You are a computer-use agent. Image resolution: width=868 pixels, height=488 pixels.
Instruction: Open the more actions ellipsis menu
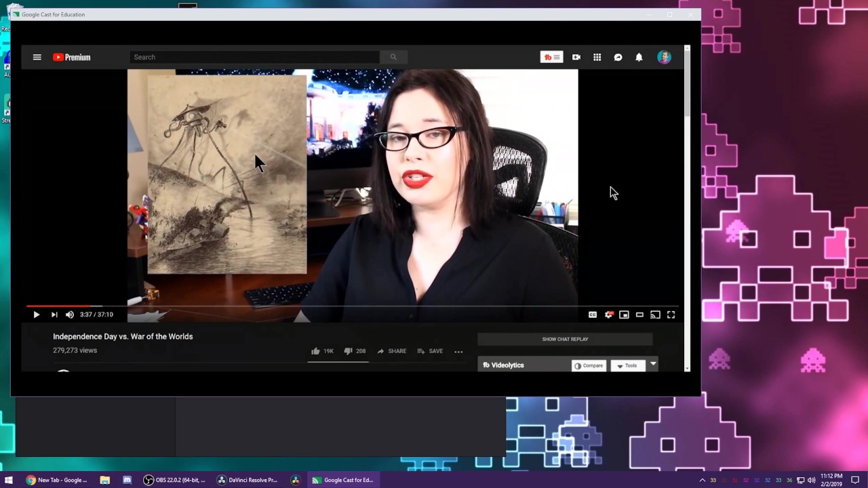click(x=458, y=352)
